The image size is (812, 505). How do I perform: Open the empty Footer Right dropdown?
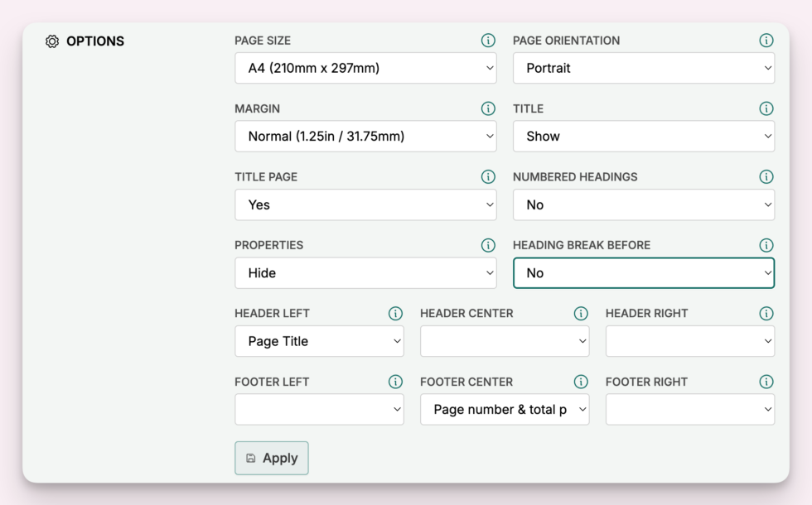point(690,409)
